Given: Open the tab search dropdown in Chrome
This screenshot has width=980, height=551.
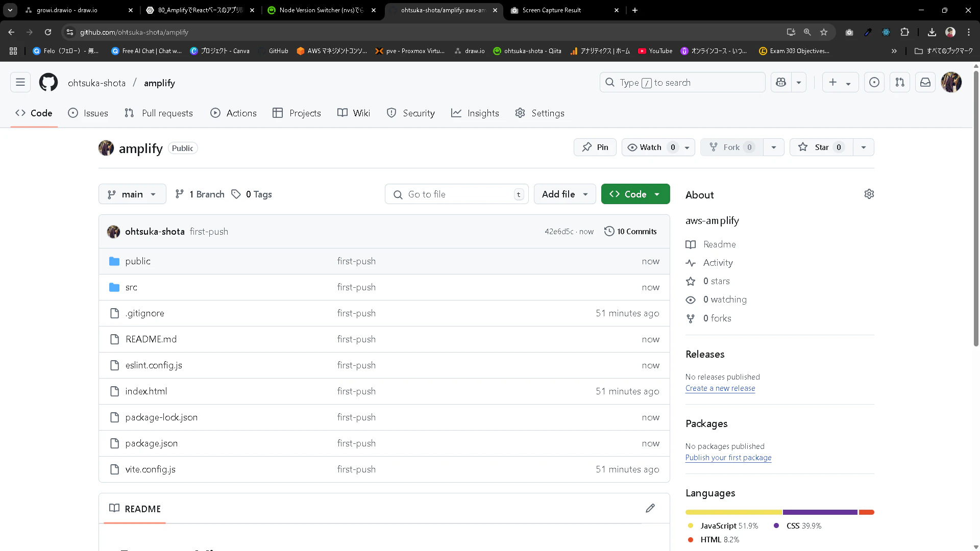Looking at the screenshot, I should point(10,10).
